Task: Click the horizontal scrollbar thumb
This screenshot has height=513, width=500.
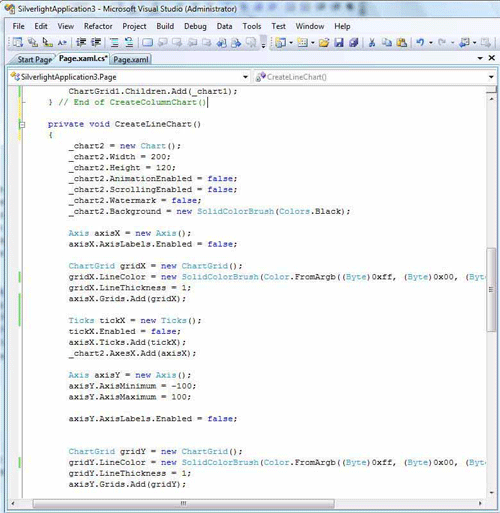Action: 183,503
